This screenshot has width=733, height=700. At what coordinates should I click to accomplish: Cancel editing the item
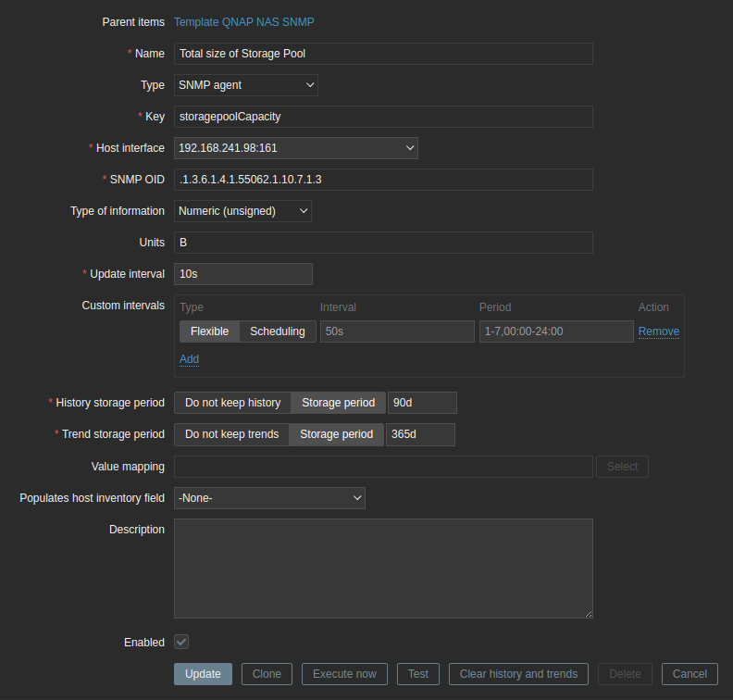690,674
